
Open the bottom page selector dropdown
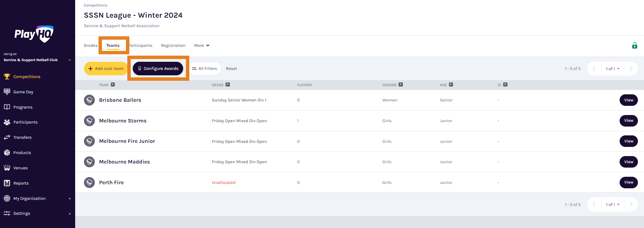613,205
